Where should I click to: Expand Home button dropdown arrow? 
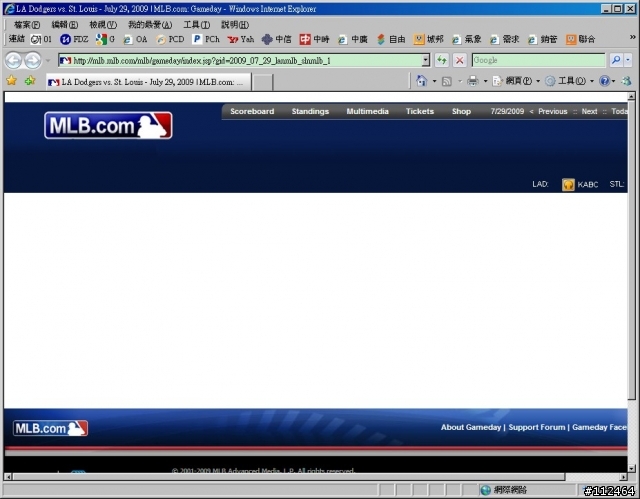[434, 81]
